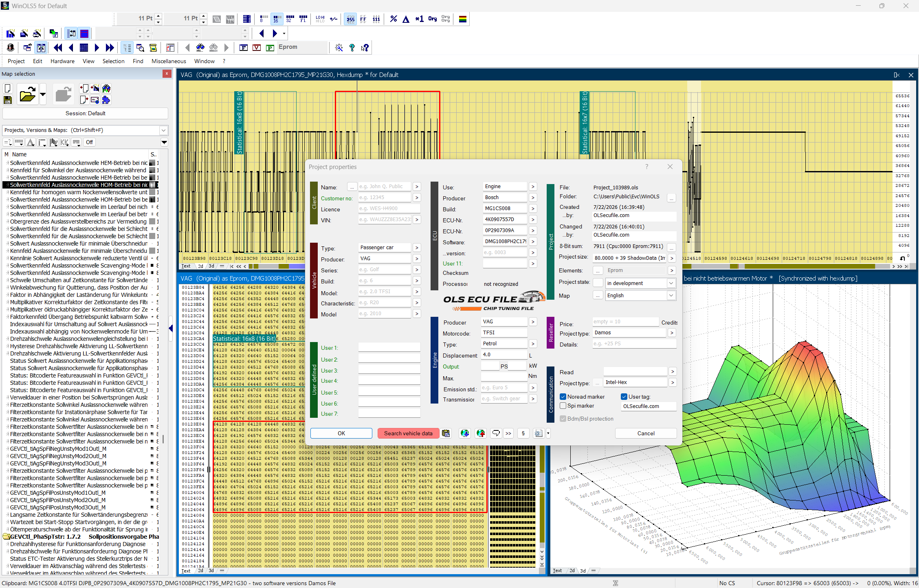Open the dropdown arrow beside the open folder
919x588 pixels.
pyautogui.click(x=43, y=94)
